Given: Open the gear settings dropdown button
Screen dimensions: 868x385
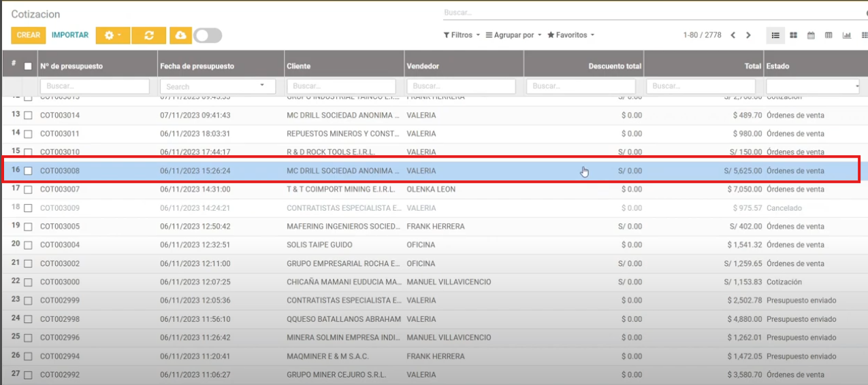Looking at the screenshot, I should click(x=112, y=35).
